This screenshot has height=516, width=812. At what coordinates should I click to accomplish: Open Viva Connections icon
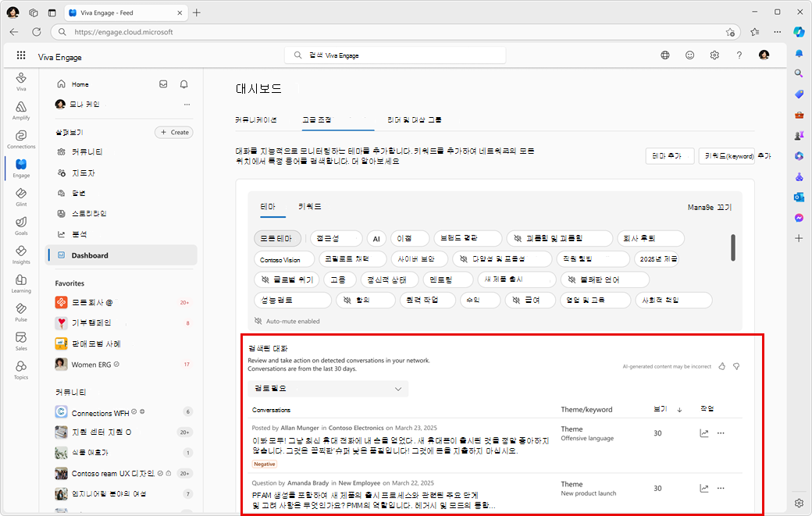click(x=21, y=137)
